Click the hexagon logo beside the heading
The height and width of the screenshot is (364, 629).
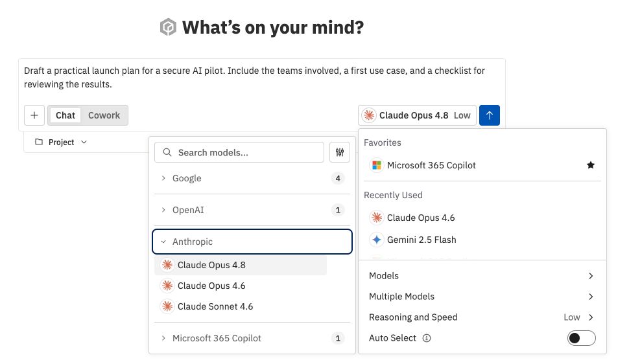pyautogui.click(x=168, y=27)
